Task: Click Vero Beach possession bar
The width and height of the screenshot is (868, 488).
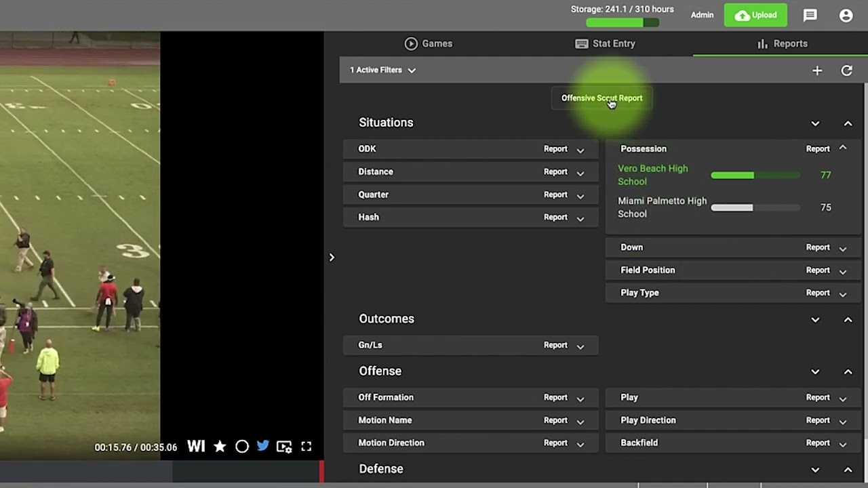Action: [x=755, y=176]
